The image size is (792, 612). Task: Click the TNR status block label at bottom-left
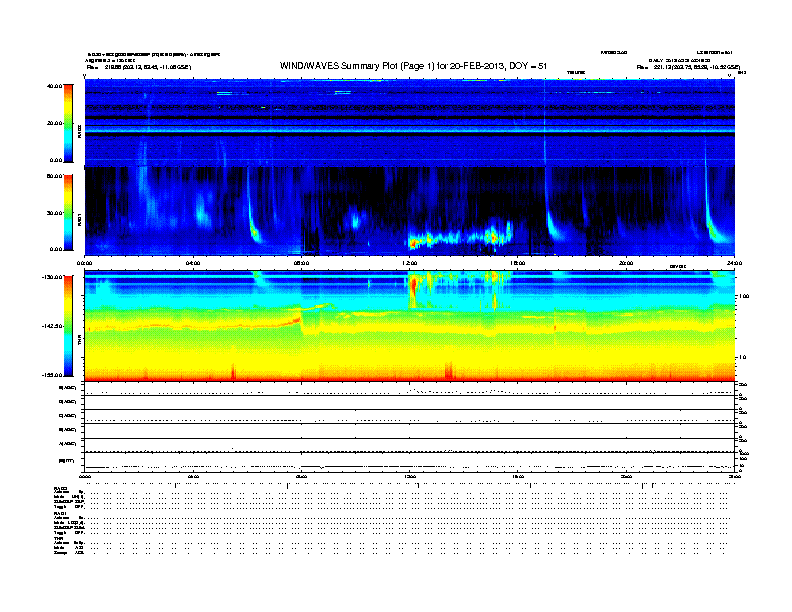pos(58,538)
